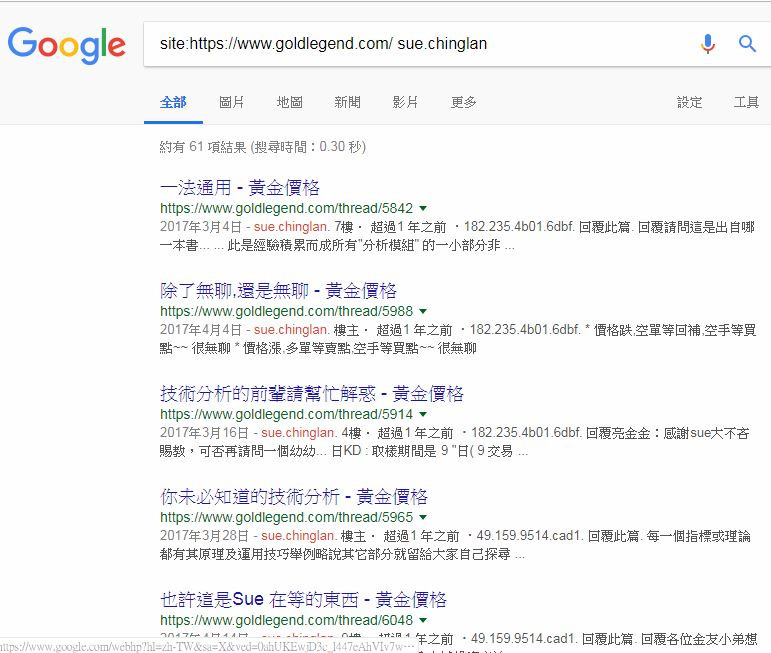Start voice search with microphone icon
Viewport: 771px width, 653px height.
point(708,44)
